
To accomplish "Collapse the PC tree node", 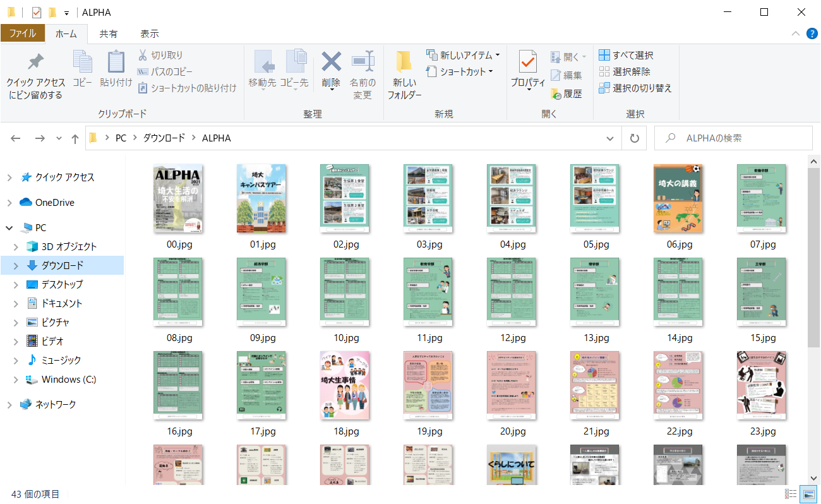I will tap(9, 227).
